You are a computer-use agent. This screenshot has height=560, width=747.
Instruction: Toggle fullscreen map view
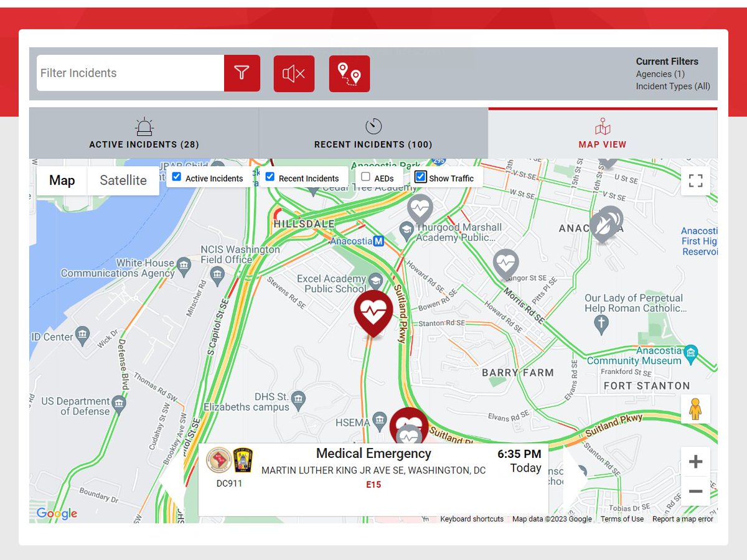click(x=695, y=181)
